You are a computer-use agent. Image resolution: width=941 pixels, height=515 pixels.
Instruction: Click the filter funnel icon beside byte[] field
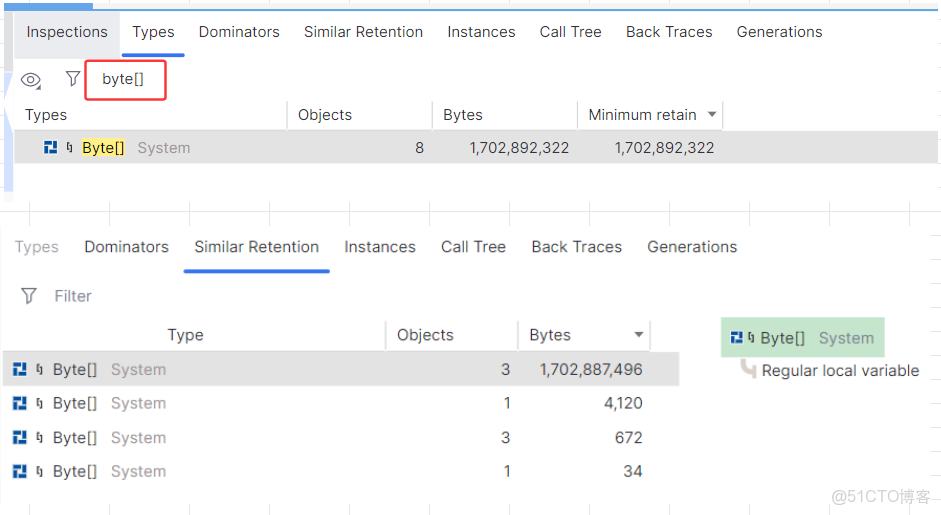(x=72, y=79)
